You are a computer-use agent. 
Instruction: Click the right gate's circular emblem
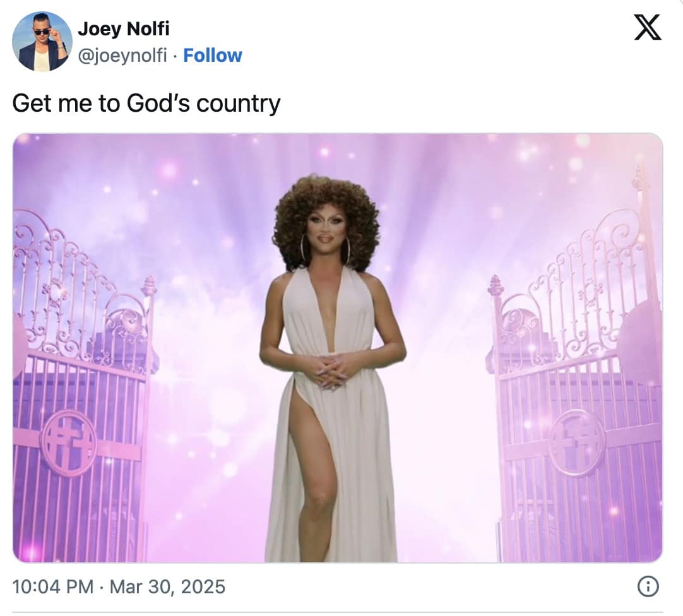[x=576, y=442]
